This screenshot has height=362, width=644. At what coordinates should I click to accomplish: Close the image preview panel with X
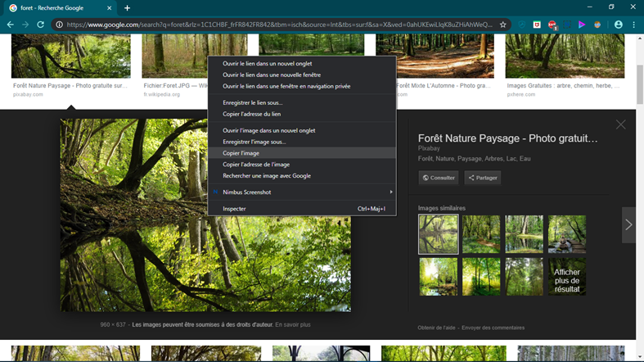click(620, 124)
